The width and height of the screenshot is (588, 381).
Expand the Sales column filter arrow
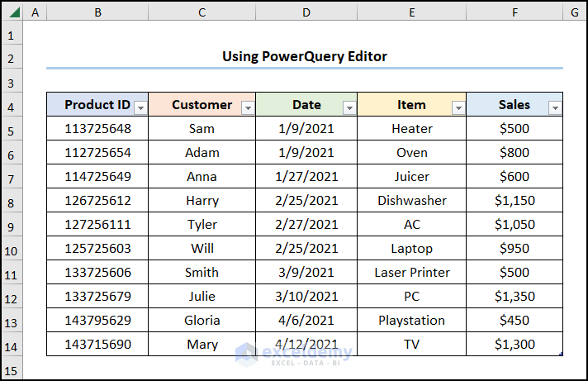point(555,107)
